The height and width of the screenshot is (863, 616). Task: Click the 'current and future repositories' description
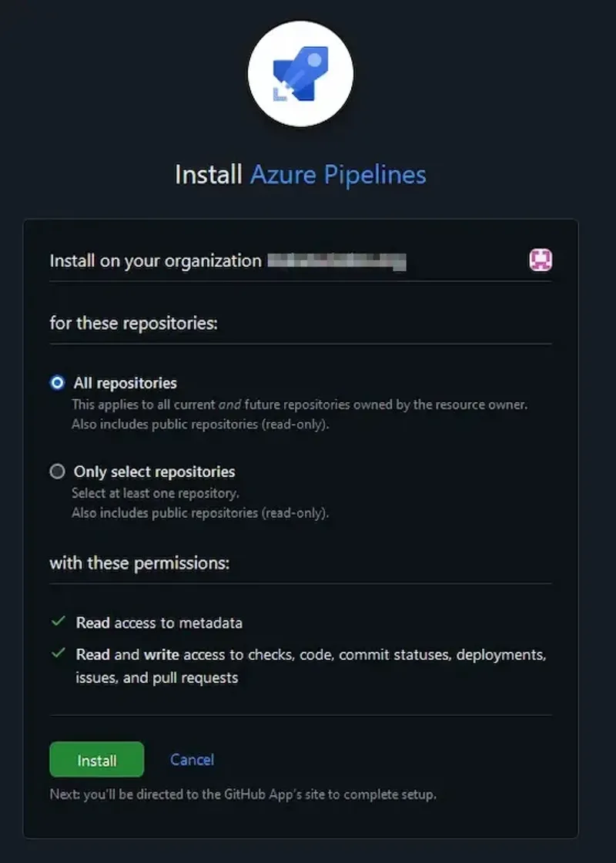[300, 404]
